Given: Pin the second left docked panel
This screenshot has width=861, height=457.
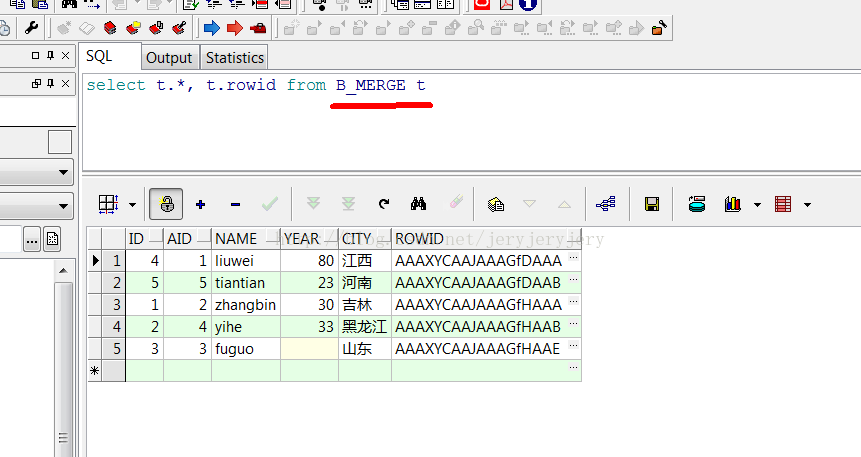Looking at the screenshot, I should point(51,84).
